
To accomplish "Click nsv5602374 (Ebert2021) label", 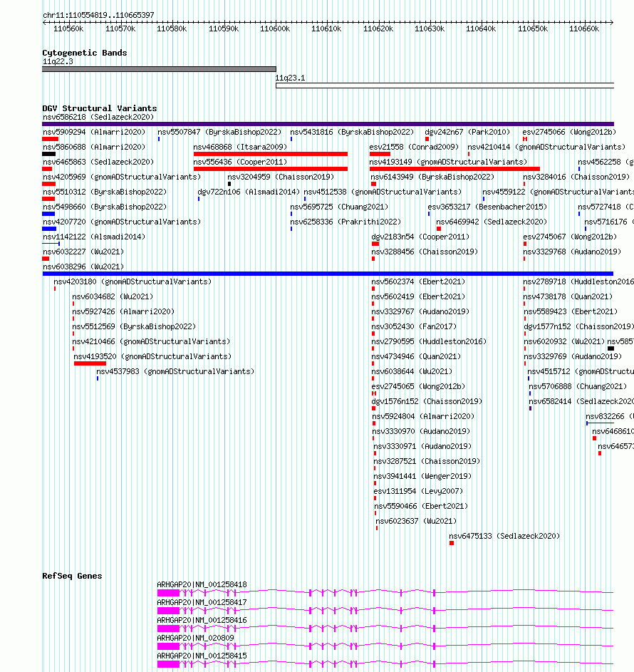I will 418,282.
